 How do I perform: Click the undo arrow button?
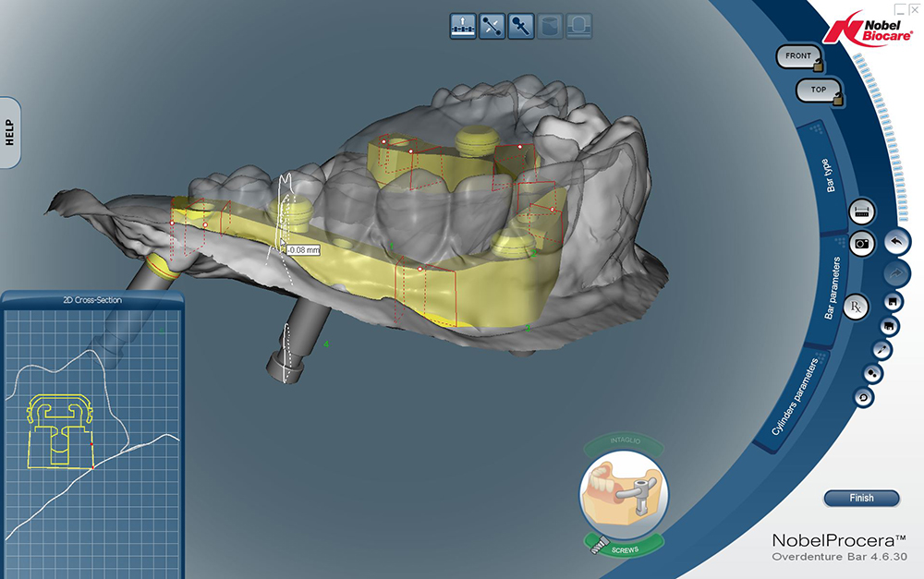(894, 242)
